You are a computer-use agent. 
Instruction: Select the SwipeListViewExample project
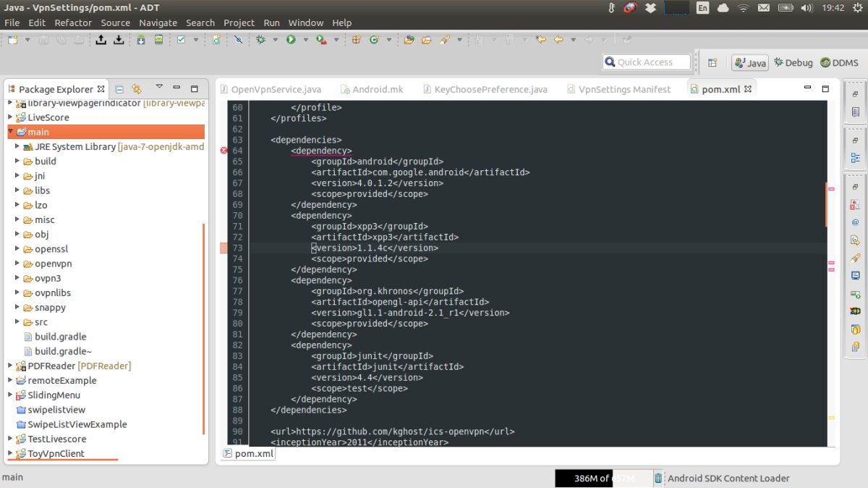coord(77,424)
